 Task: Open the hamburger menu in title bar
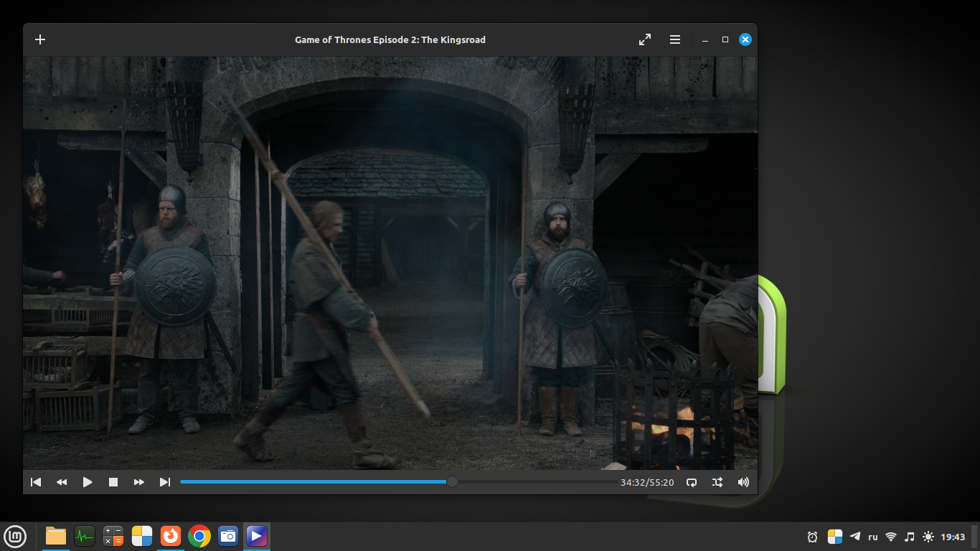coord(675,39)
